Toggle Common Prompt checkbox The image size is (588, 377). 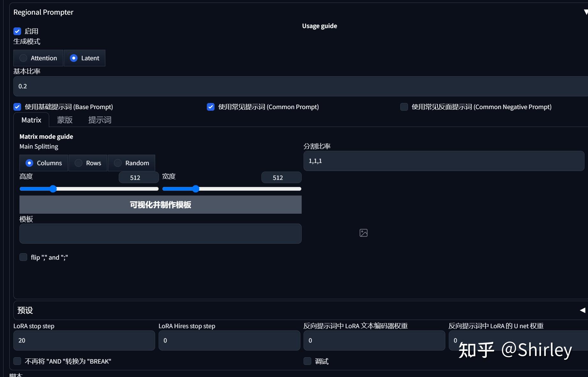[211, 107]
